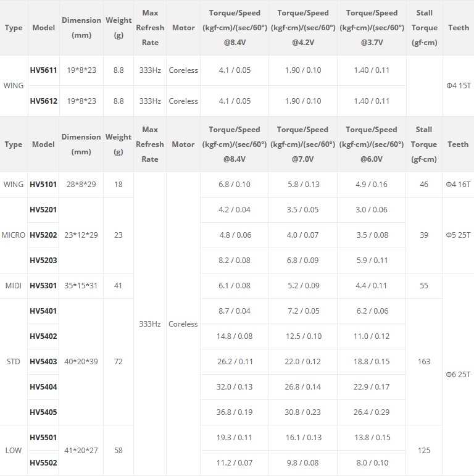This screenshot has height=476, width=474.
Task: Open the HV5405 model entry
Action: click(43, 412)
